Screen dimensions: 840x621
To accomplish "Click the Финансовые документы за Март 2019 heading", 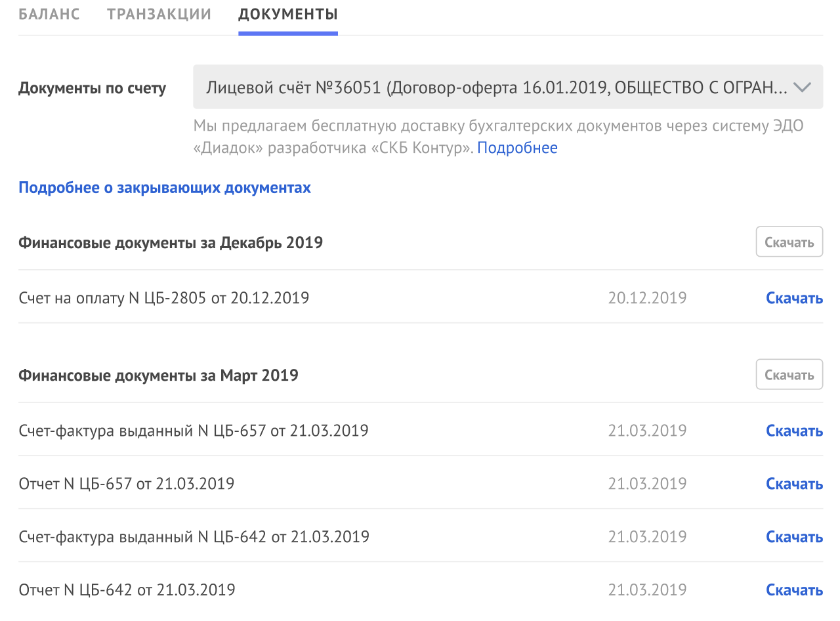I will pyautogui.click(x=158, y=375).
